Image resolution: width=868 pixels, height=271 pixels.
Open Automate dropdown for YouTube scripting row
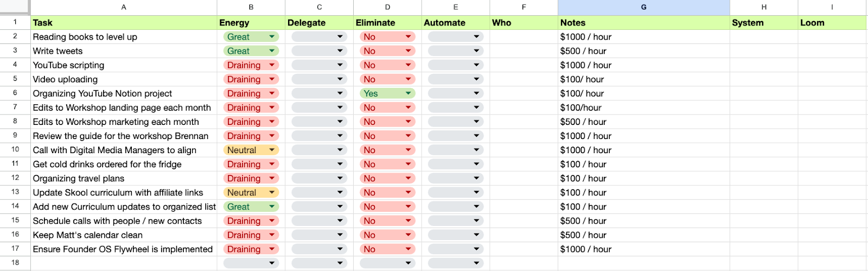click(x=456, y=65)
